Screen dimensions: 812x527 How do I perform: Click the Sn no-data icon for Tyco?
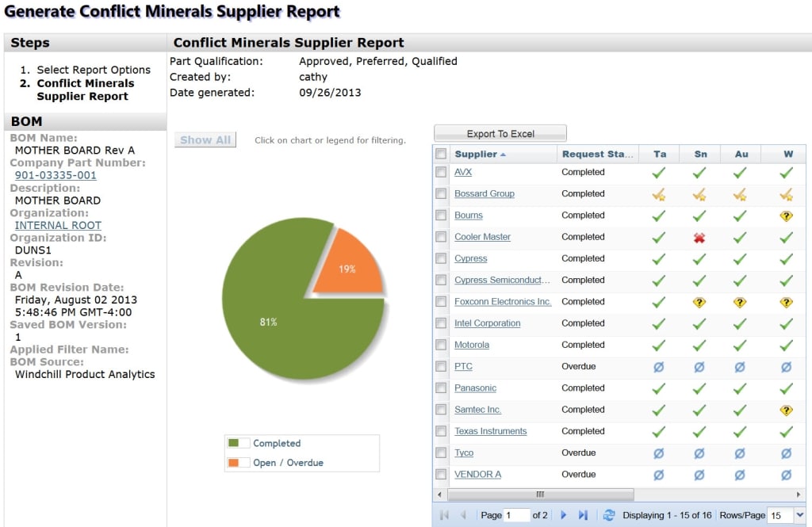click(x=699, y=453)
